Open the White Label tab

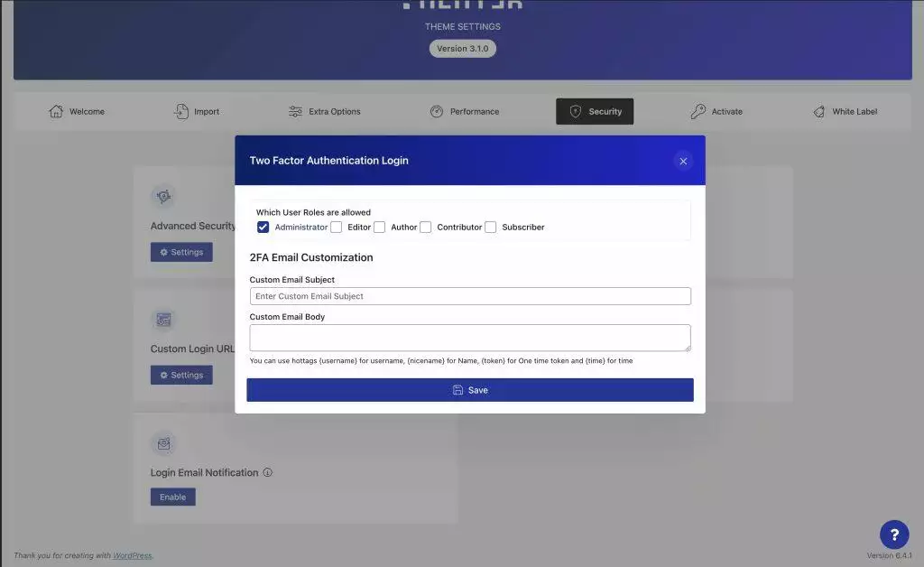(845, 112)
